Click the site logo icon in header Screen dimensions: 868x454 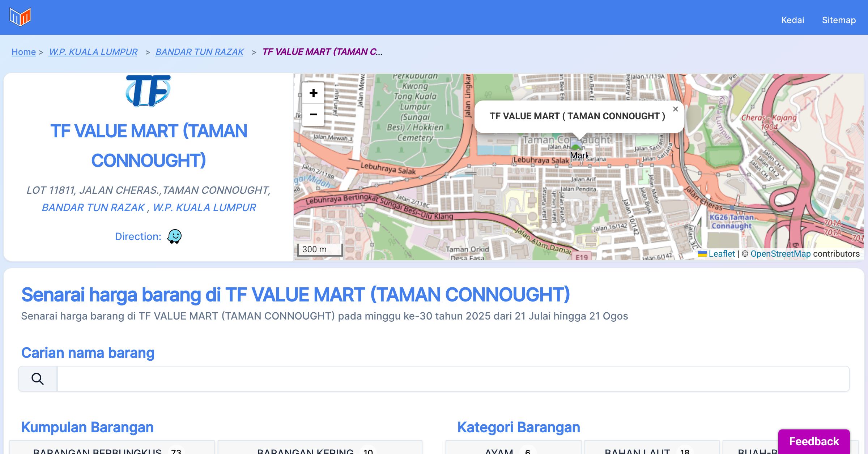click(20, 17)
